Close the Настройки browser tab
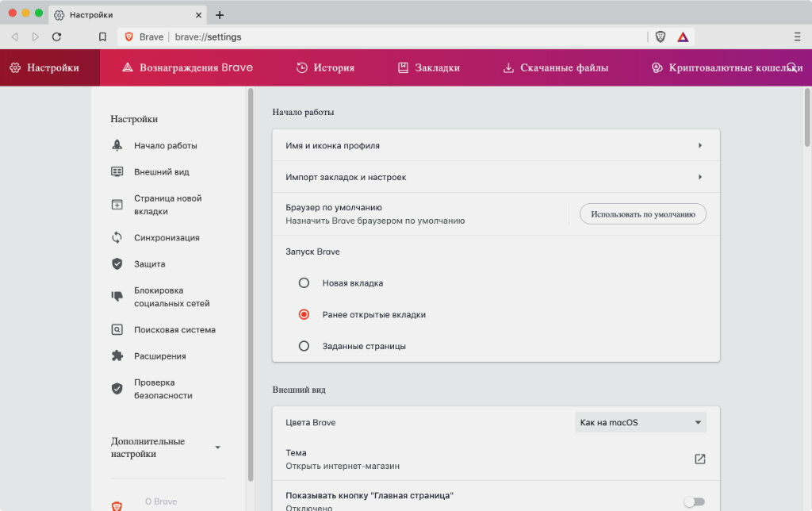812x511 pixels. coord(198,15)
